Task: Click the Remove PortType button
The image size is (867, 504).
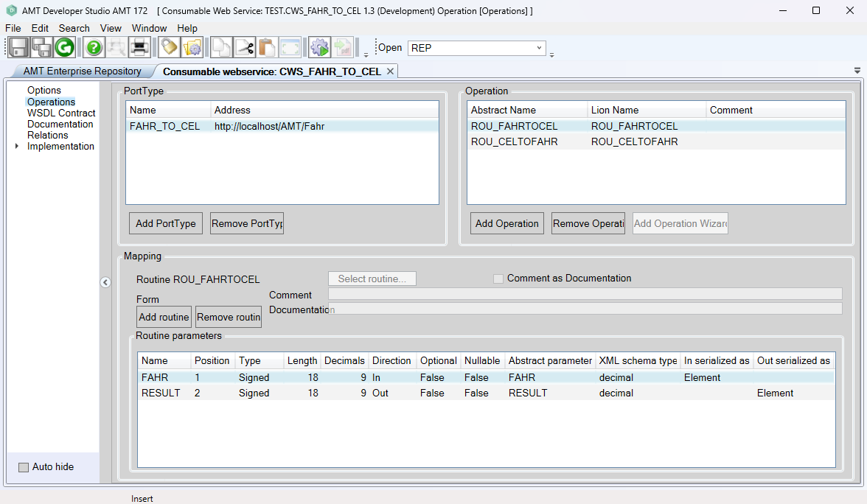Action: tap(246, 223)
